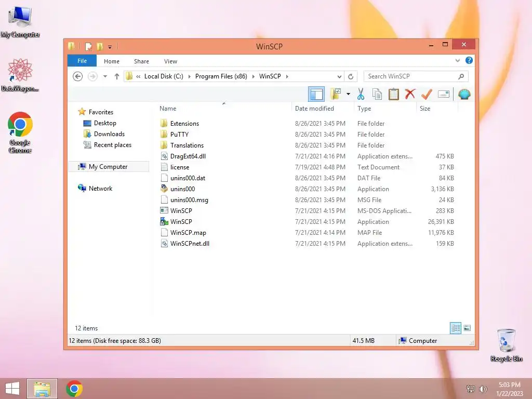The image size is (532, 399).
Task: Click Program Files (x86) breadcrumb
Action: click(221, 76)
